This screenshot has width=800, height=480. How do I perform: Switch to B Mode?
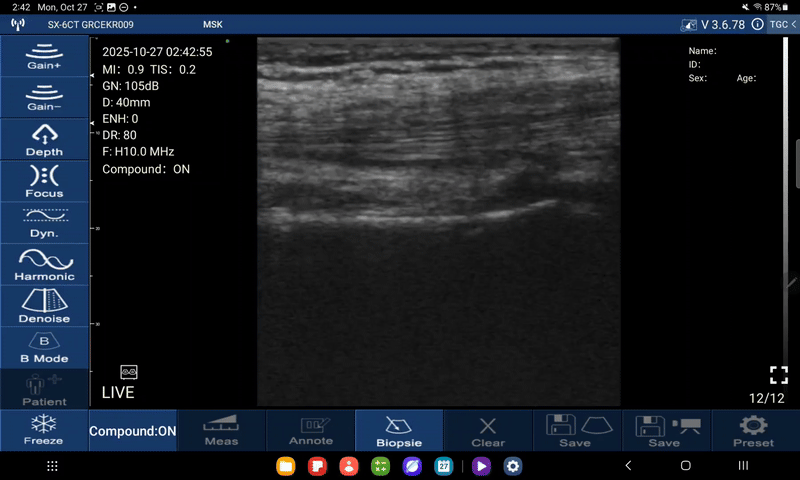44,348
